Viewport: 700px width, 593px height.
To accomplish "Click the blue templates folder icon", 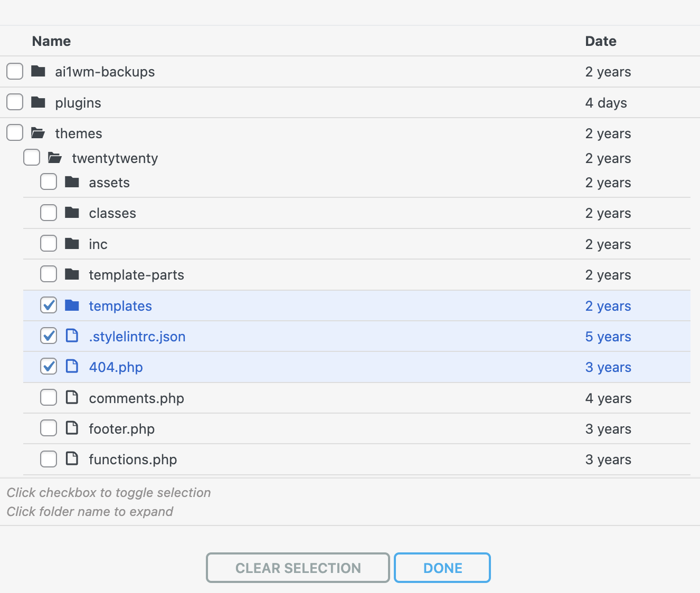I will click(x=72, y=305).
